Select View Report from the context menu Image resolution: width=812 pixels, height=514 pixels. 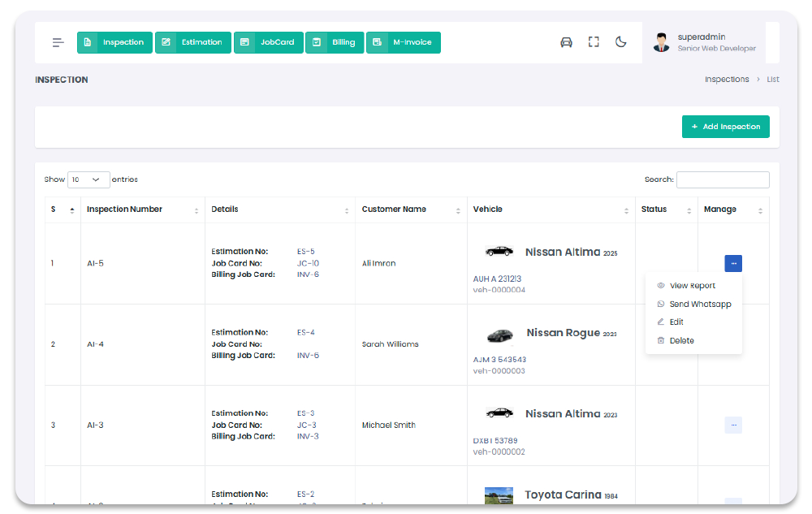(692, 286)
